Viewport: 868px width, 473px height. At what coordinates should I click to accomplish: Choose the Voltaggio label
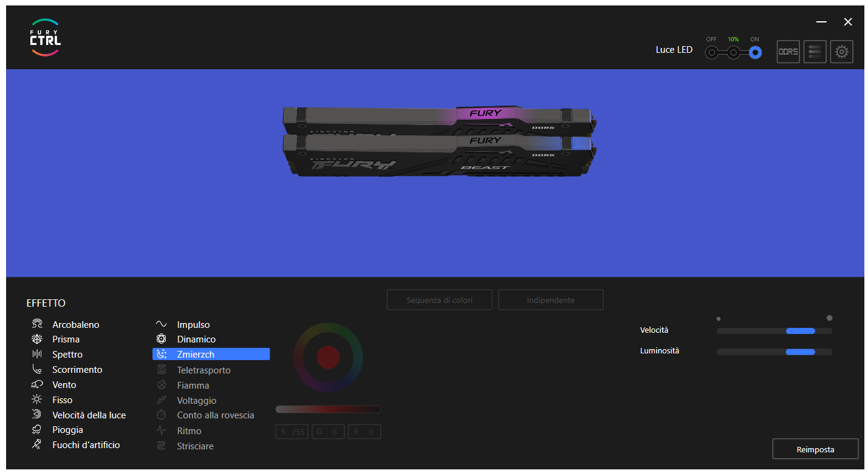coord(197,401)
